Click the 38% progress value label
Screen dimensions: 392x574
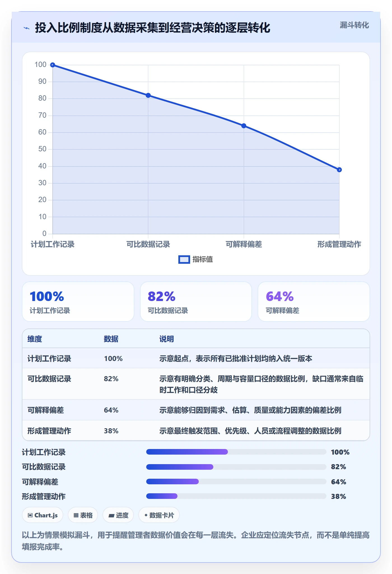339,497
